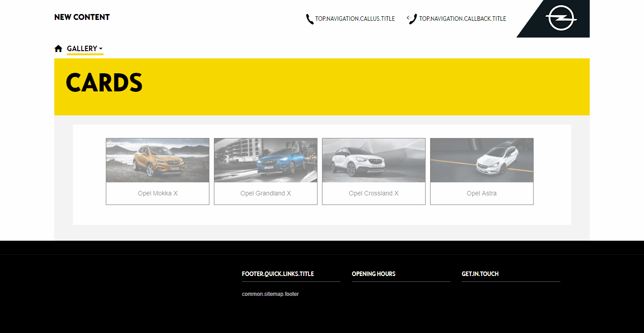
Task: Click the Opening Hours footer heading
Action: coord(374,274)
